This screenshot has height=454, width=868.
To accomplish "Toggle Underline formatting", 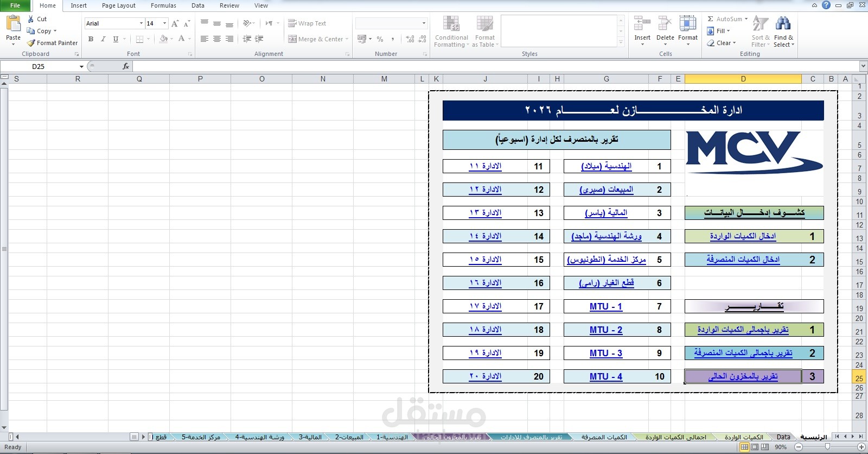I will point(116,39).
